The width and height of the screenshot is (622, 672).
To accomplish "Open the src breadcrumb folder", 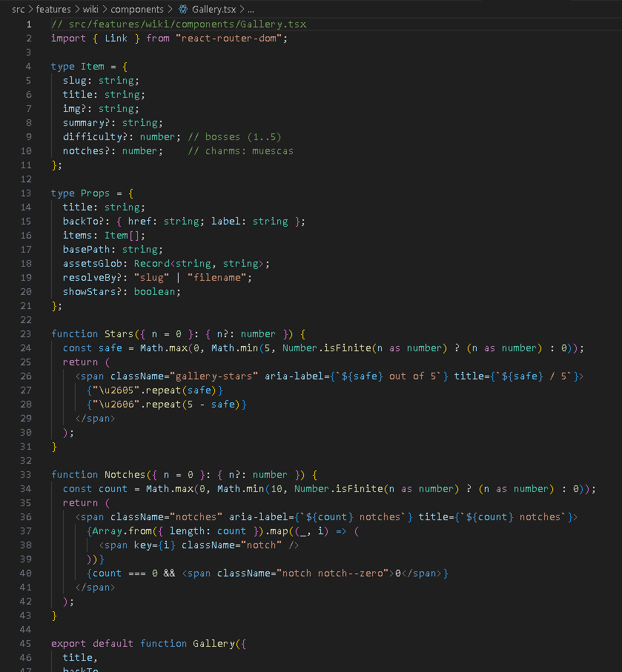I will tap(19, 10).
